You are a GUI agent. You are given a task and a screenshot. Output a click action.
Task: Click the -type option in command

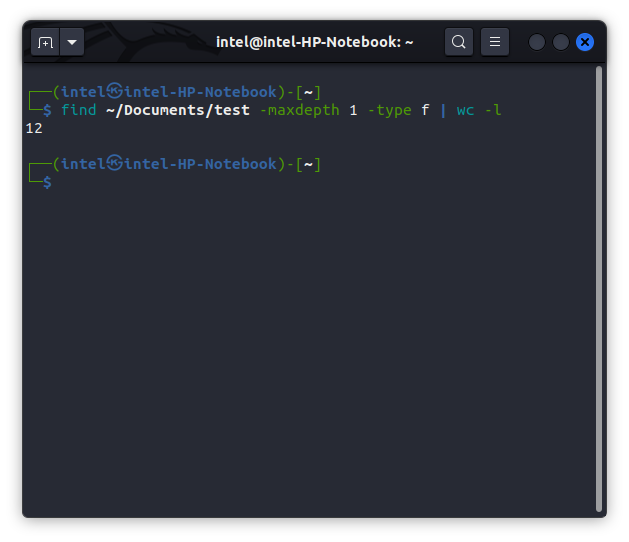389,110
